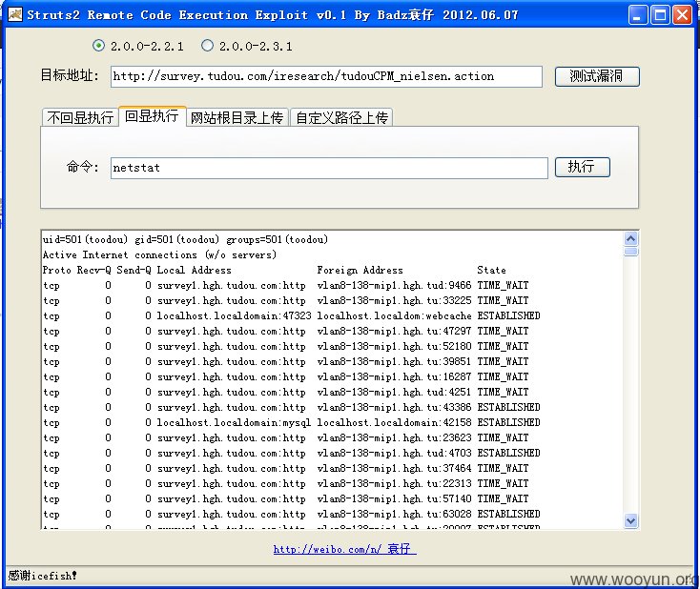Click foreign address ending tud:4703
Viewport: 700px width, 589px height.
(394, 453)
